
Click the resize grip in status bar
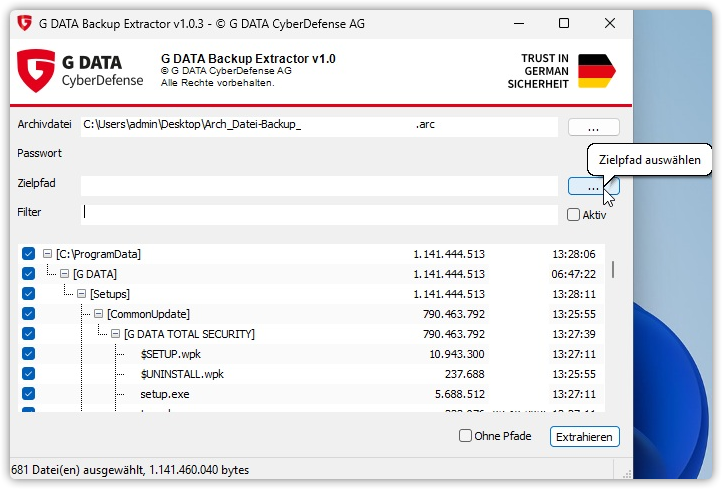pyautogui.click(x=627, y=474)
